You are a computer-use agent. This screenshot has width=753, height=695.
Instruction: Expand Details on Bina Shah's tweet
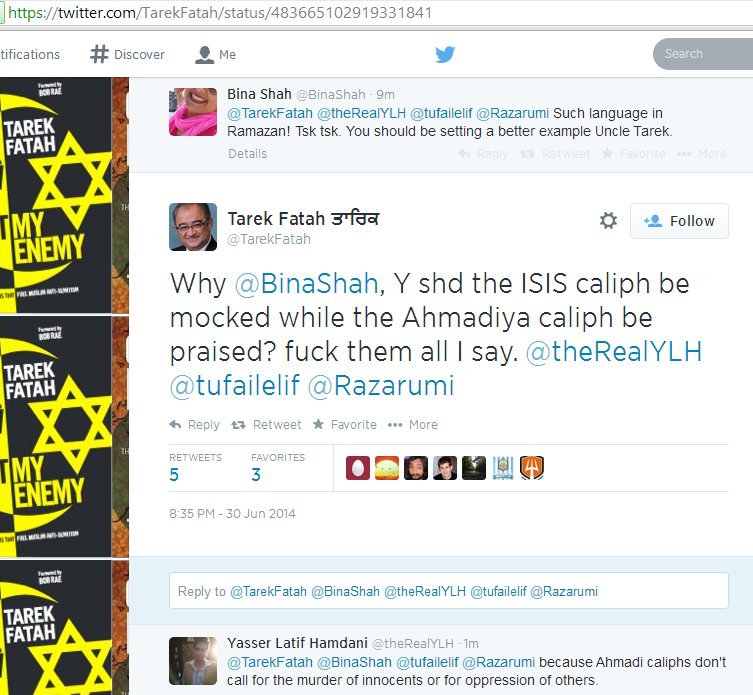[x=247, y=154]
